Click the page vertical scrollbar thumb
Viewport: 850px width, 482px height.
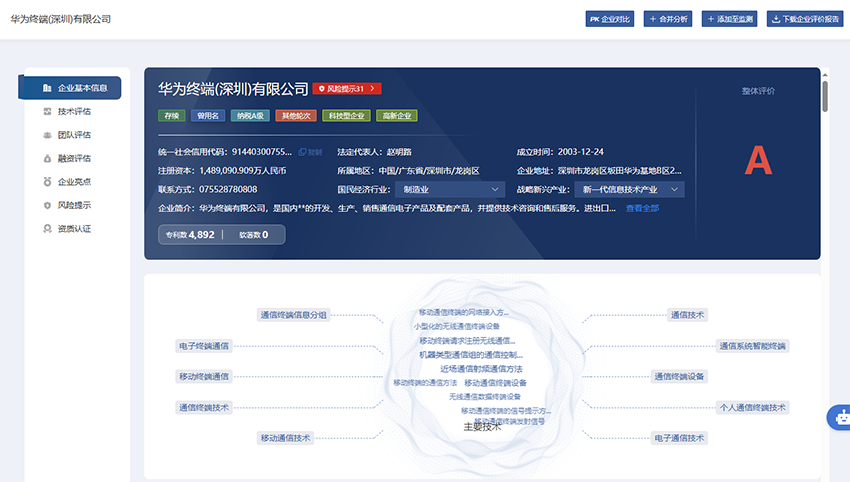(x=825, y=96)
